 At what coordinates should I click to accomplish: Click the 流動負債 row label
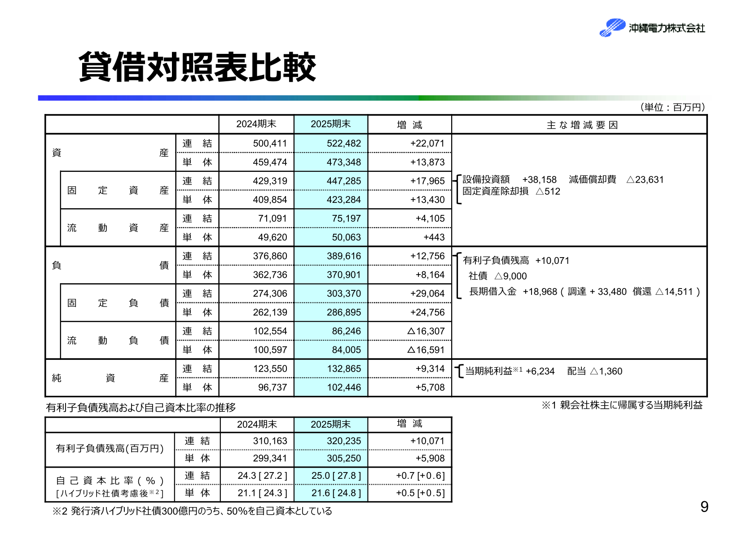[x=118, y=341]
